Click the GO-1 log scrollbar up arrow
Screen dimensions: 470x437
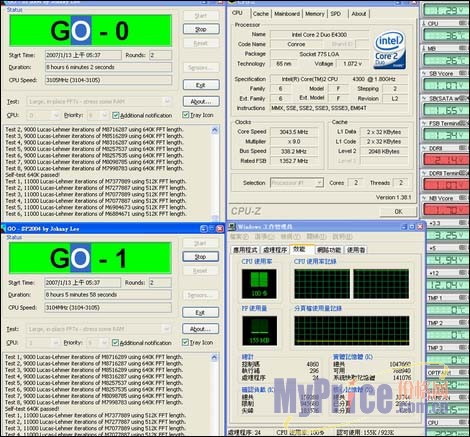coord(214,358)
